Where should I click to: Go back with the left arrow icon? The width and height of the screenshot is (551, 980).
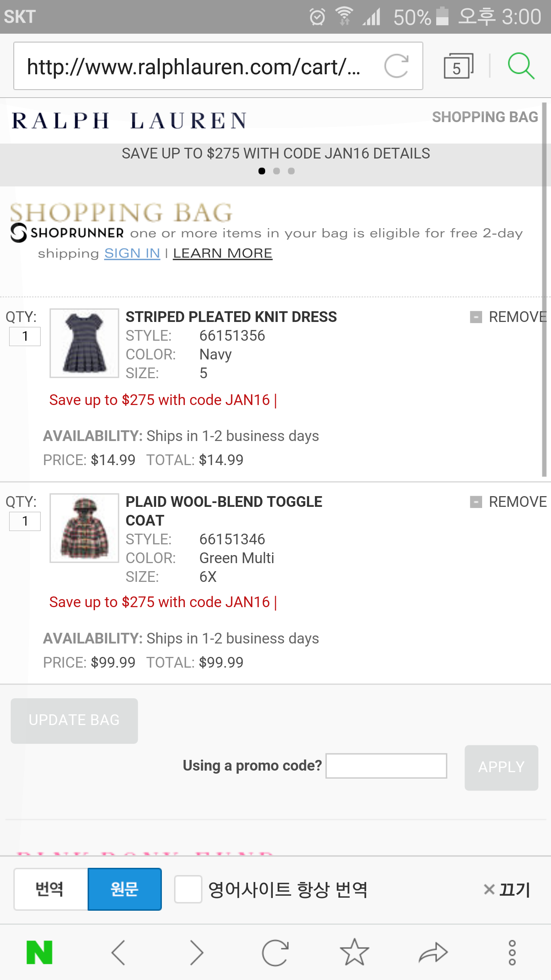click(x=119, y=952)
